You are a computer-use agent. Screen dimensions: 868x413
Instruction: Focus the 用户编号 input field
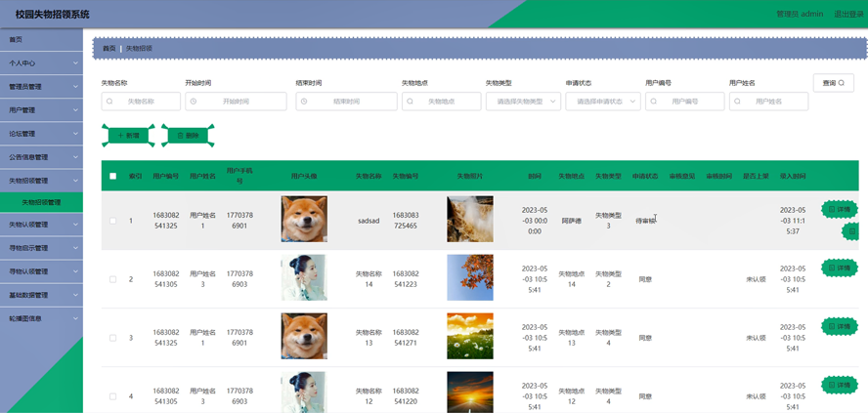pos(685,102)
